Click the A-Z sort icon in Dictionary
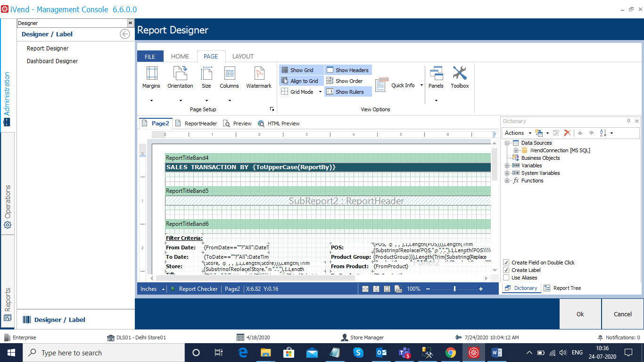This screenshot has height=362, width=644. click(603, 133)
